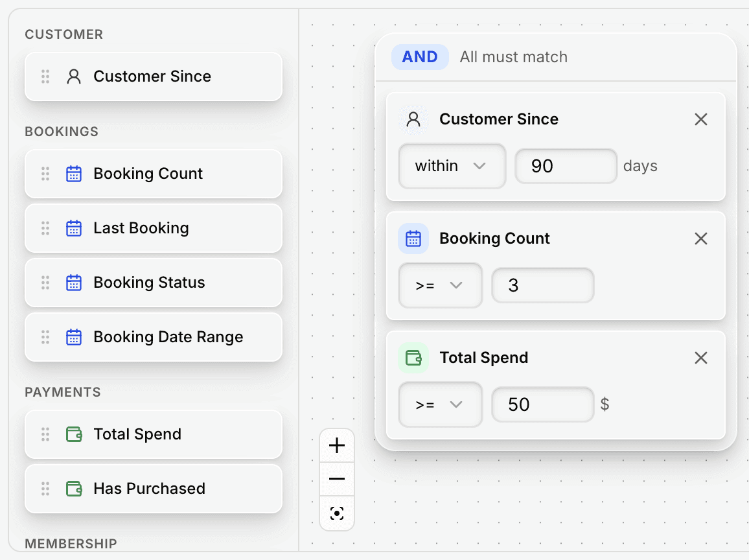Click Total Spend title in condition card

[x=483, y=358]
